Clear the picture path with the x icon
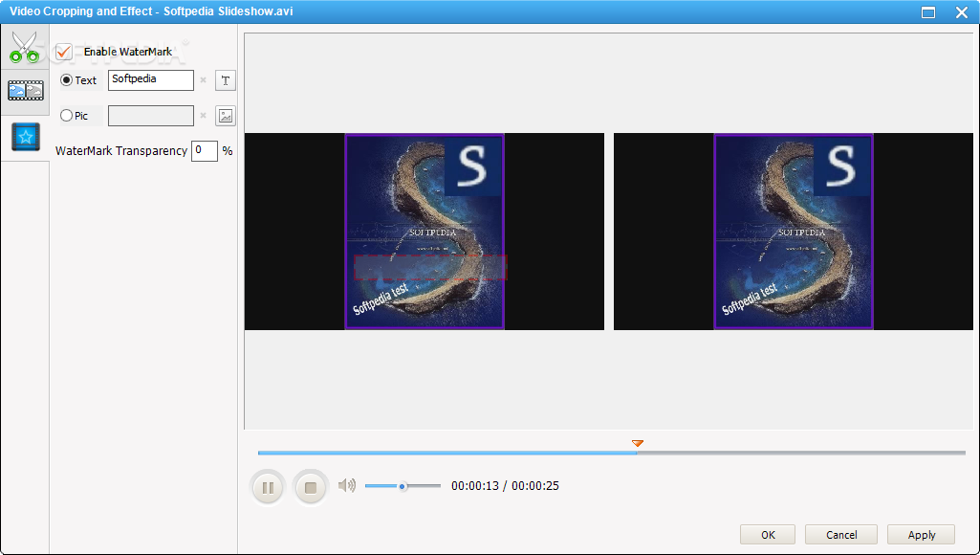Viewport: 980px width, 555px height. (203, 116)
